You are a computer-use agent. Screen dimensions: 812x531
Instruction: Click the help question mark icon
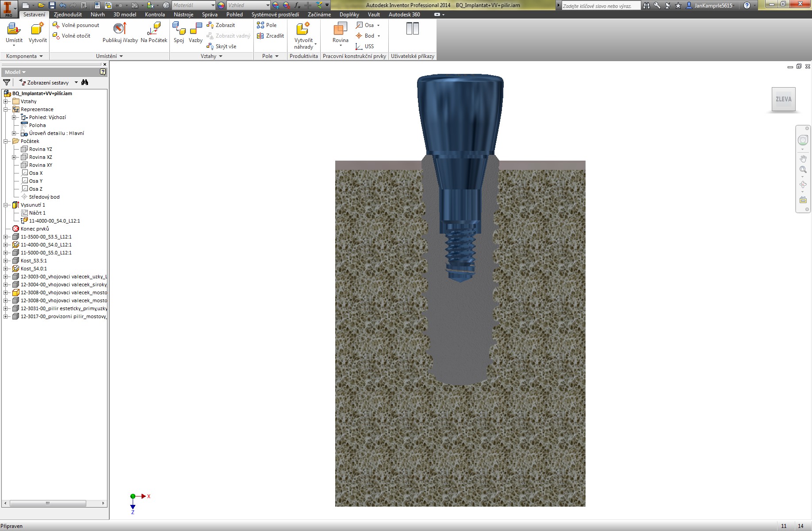tap(747, 5)
